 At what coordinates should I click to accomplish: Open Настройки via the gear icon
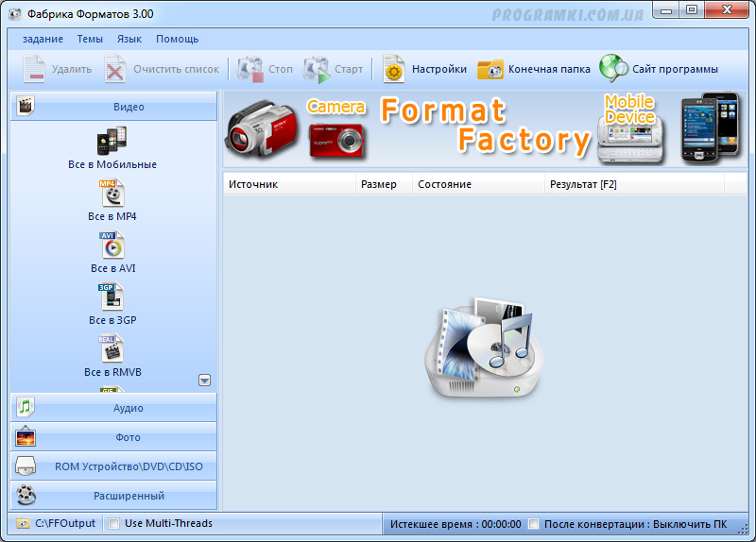[x=394, y=69]
